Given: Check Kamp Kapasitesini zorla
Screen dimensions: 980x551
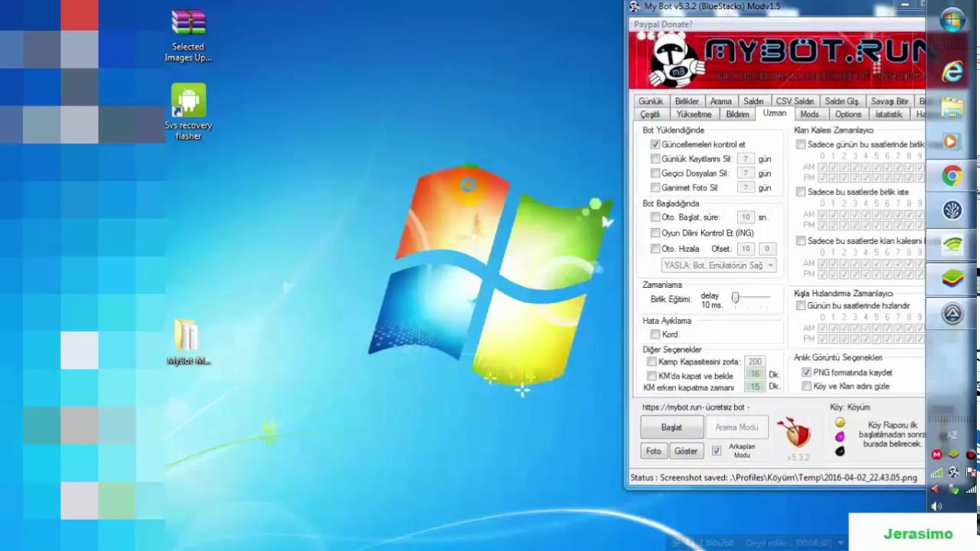Looking at the screenshot, I should click(652, 362).
